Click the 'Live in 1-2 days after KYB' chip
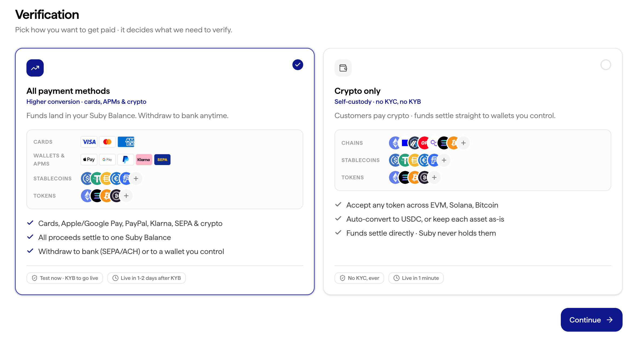This screenshot has height=364, width=642. (x=146, y=278)
